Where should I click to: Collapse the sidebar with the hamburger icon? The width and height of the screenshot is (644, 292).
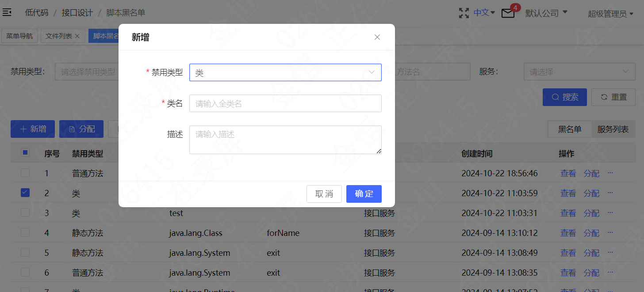pyautogui.click(x=7, y=12)
